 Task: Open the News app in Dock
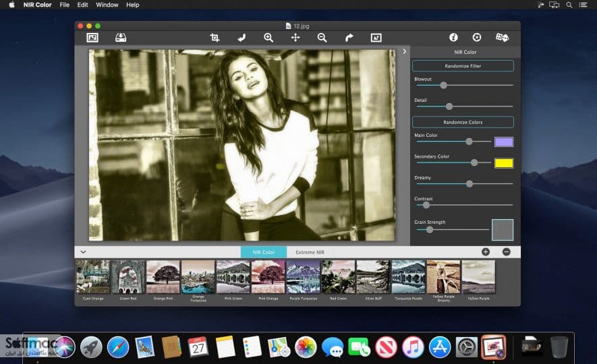[x=386, y=347]
